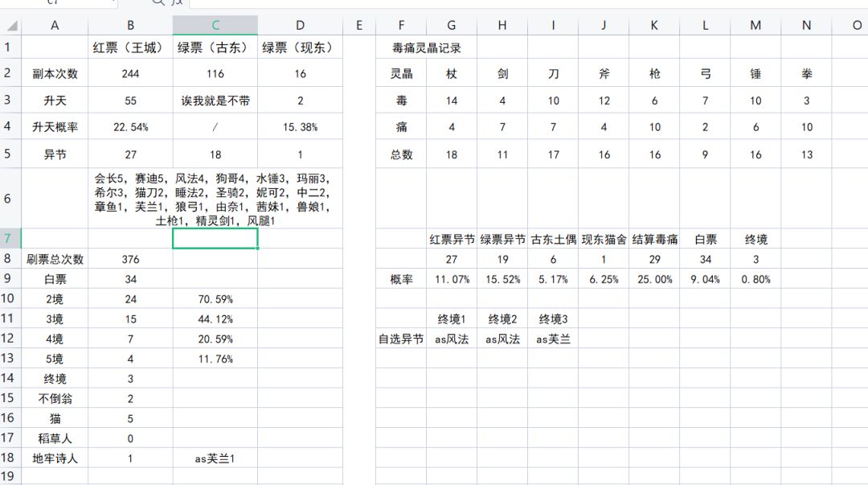Image resolution: width=868 pixels, height=485 pixels.
Task: Click the 概率 label cell
Action: click(401, 279)
